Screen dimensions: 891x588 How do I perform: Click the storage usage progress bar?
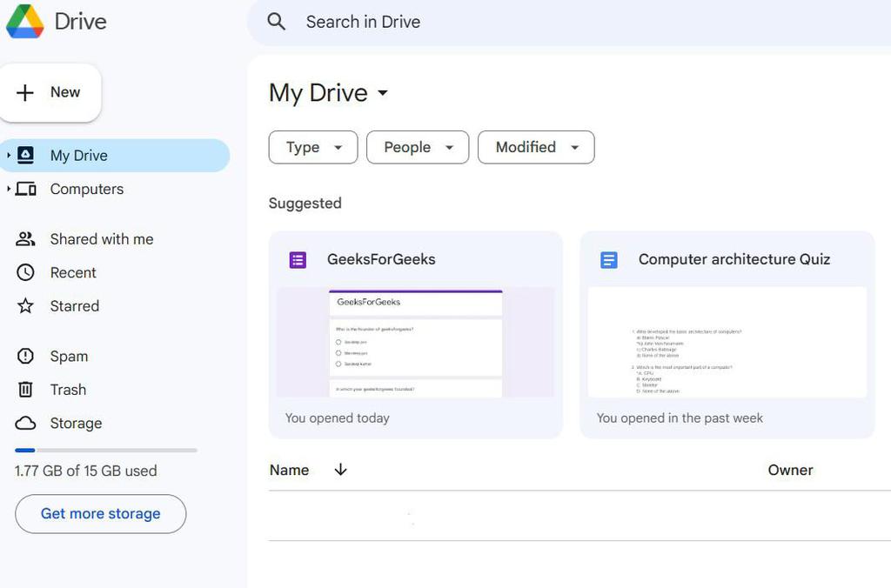point(106,451)
